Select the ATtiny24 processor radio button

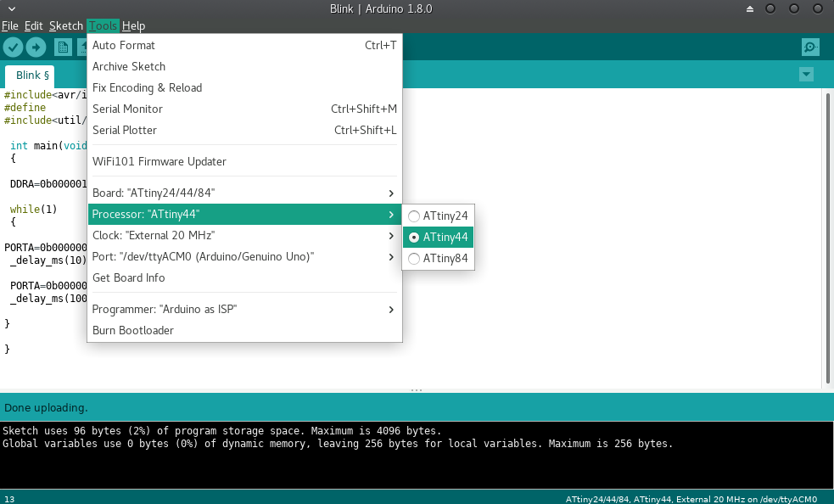click(414, 216)
